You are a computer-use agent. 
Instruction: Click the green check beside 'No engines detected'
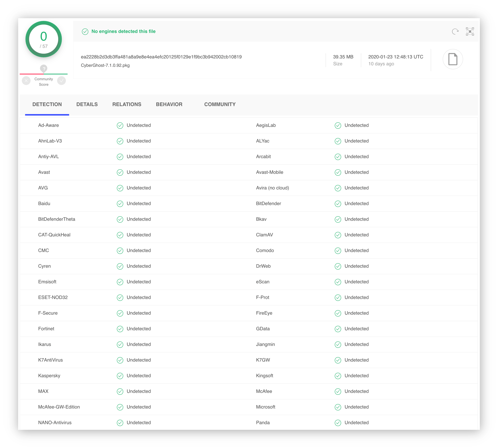pyautogui.click(x=85, y=31)
